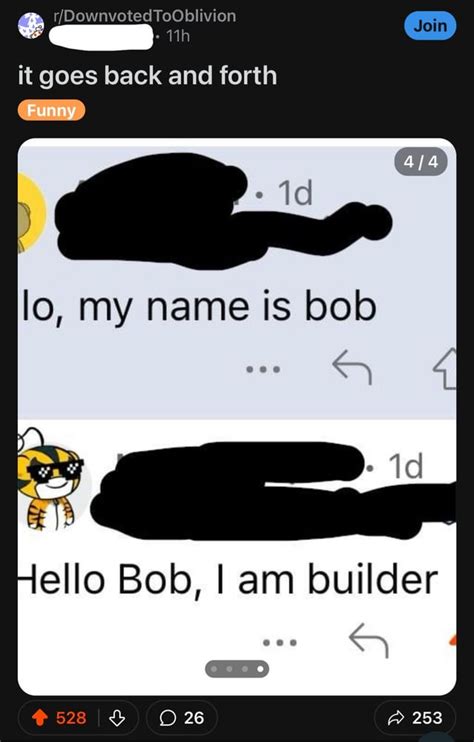Upvote the post with 528 points
The height and width of the screenshot is (742, 474).
coord(40,718)
